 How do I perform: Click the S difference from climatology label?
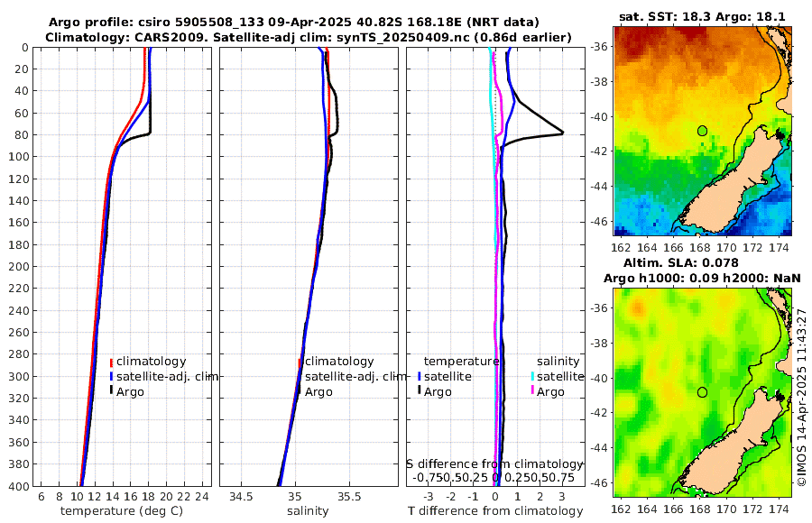click(x=494, y=463)
